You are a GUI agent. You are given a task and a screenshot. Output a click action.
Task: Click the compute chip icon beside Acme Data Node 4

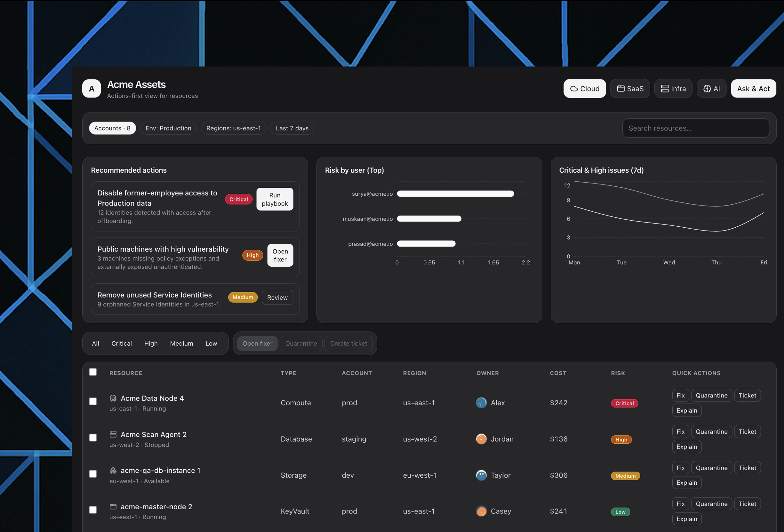(113, 398)
